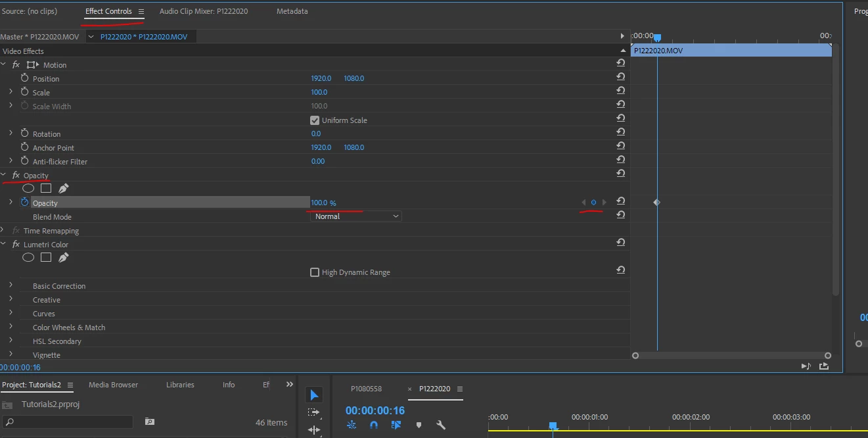Image resolution: width=868 pixels, height=438 pixels.
Task: Reset the Scale parameter
Action: tap(620, 91)
